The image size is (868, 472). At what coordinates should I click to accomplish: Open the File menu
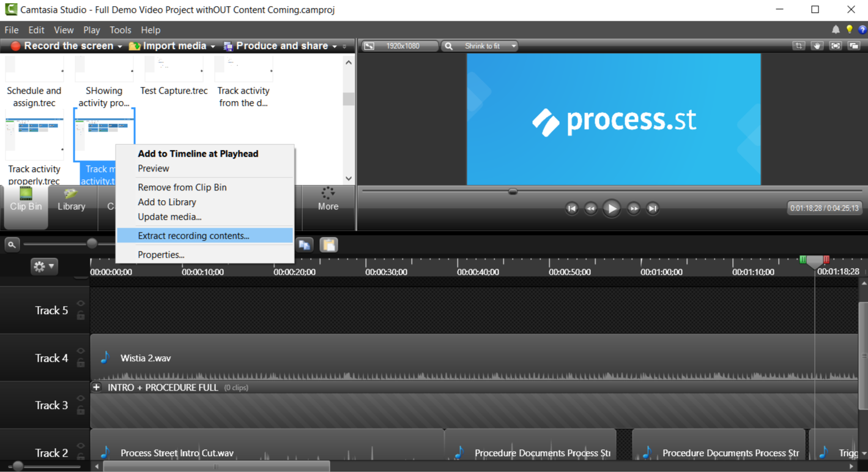[12, 30]
